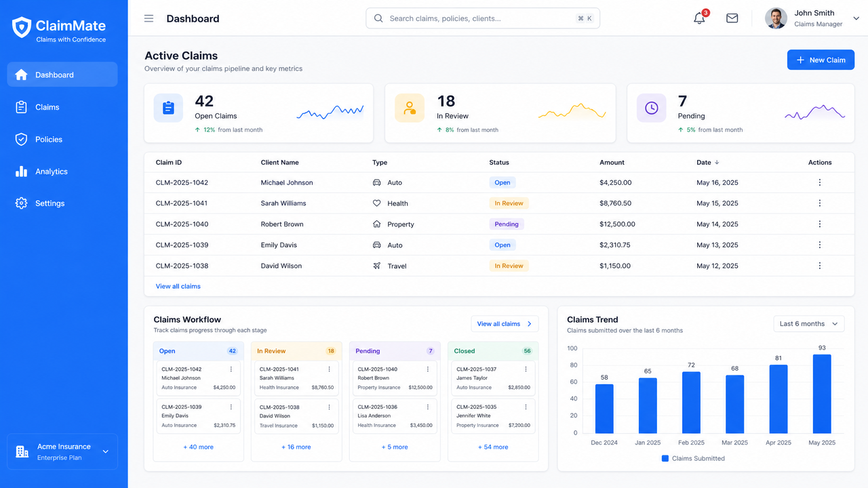868x488 pixels.
Task: Select the Open workflow column header
Action: tap(198, 351)
